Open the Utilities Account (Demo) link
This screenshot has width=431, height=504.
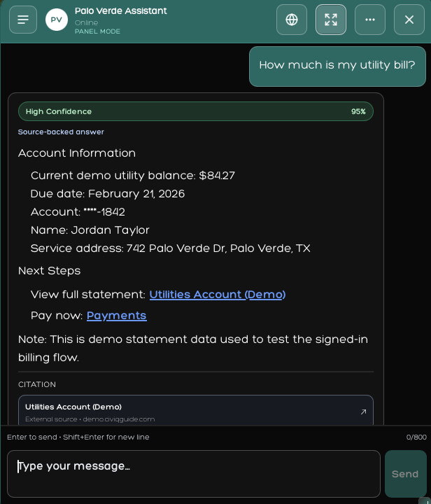tap(217, 295)
